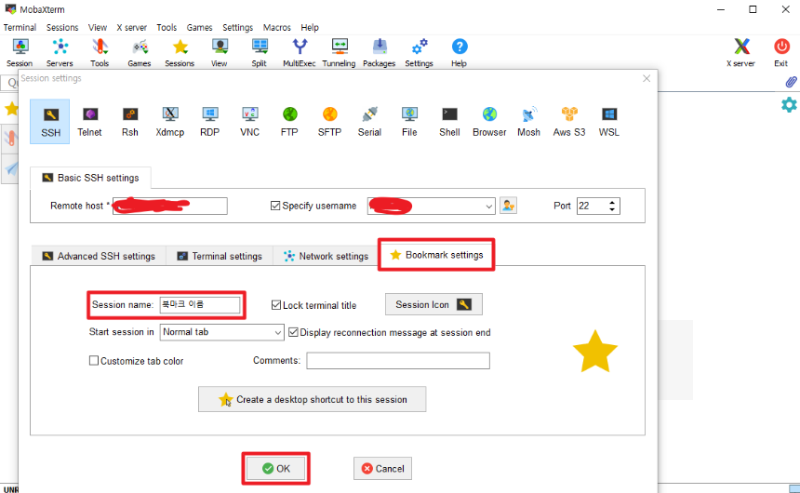This screenshot has height=493, width=800.
Task: Select the Telnet session type
Action: [90, 121]
